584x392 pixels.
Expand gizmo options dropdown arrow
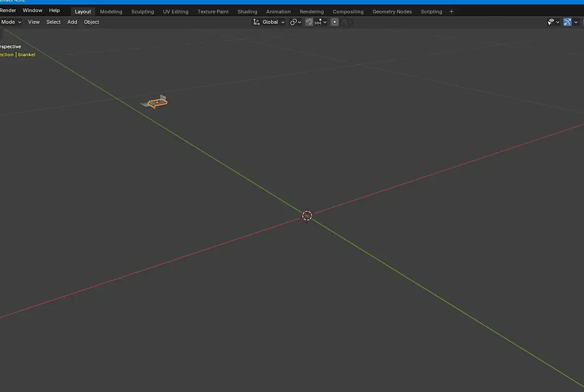576,22
